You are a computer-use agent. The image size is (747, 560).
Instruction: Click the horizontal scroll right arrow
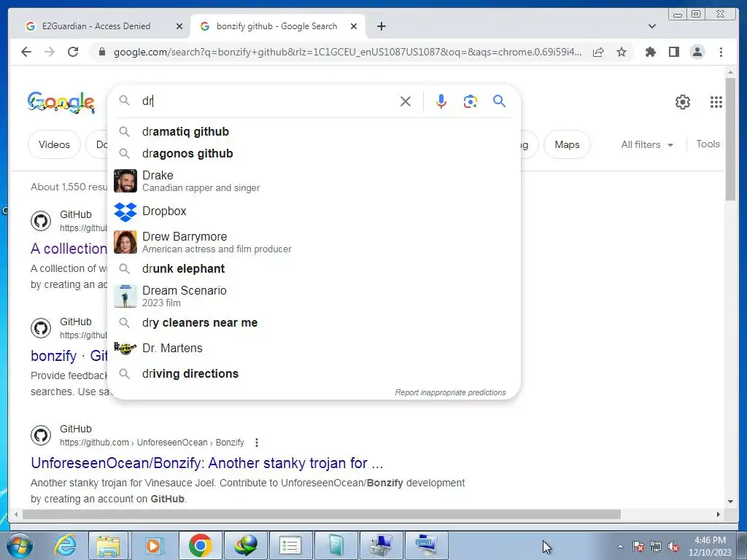click(x=719, y=514)
